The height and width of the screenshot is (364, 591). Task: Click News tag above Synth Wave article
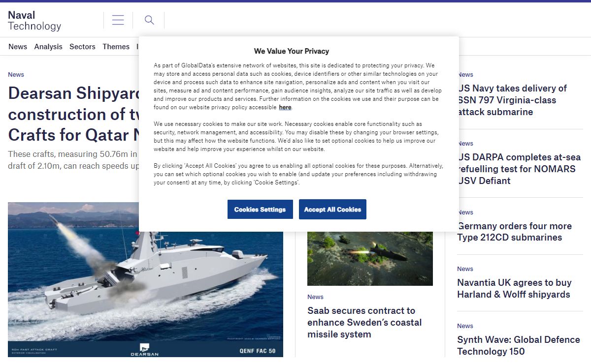click(465, 326)
